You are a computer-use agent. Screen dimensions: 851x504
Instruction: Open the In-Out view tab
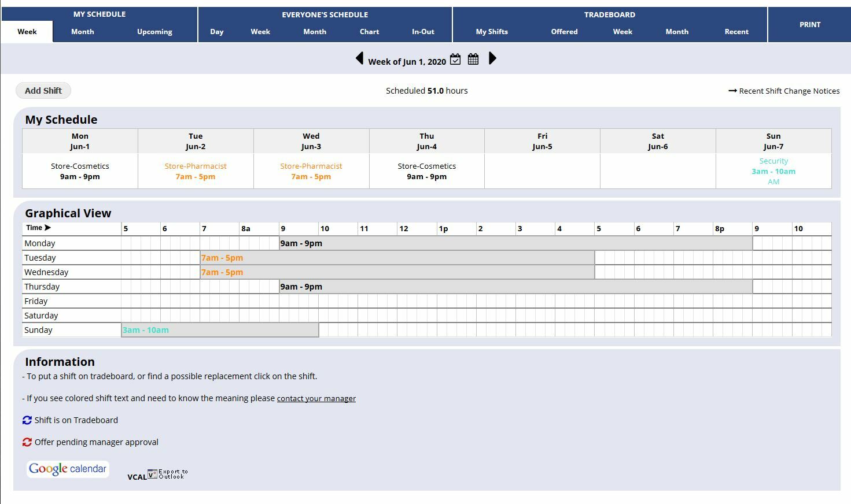pyautogui.click(x=423, y=32)
